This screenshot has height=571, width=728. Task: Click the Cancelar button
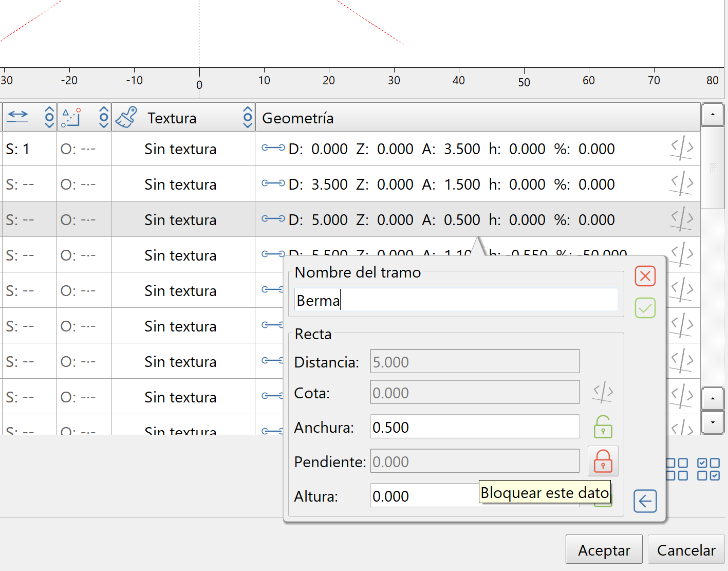tap(686, 549)
